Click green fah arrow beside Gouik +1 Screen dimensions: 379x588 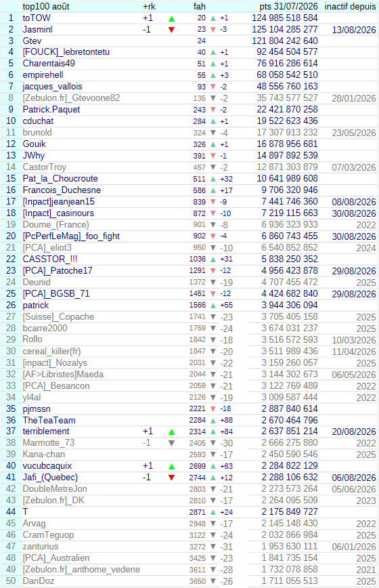click(x=213, y=144)
